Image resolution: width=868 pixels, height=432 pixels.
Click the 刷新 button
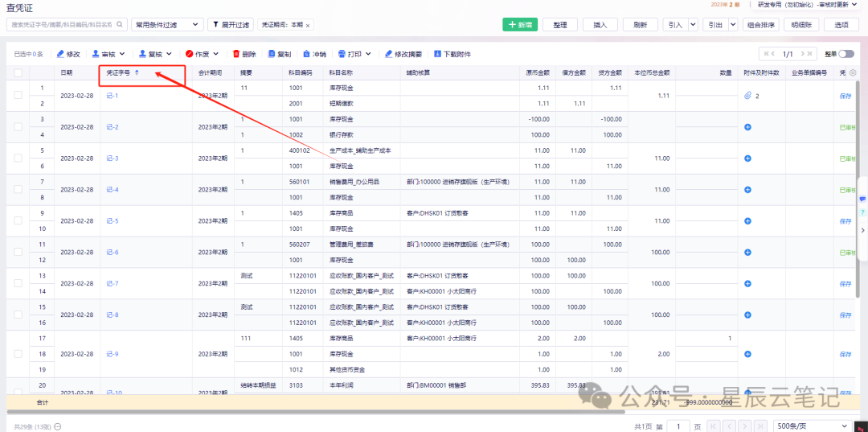(641, 24)
